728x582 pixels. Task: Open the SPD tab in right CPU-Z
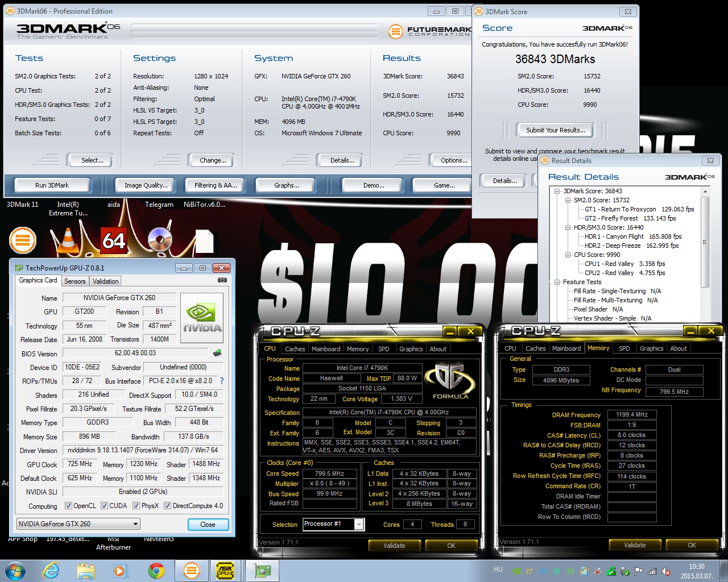[x=624, y=348]
